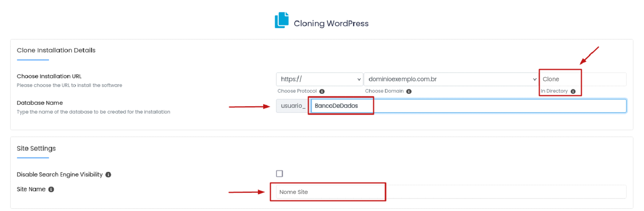Click the Disable Search Engine Visibility label
The image size is (644, 211).
60,175
